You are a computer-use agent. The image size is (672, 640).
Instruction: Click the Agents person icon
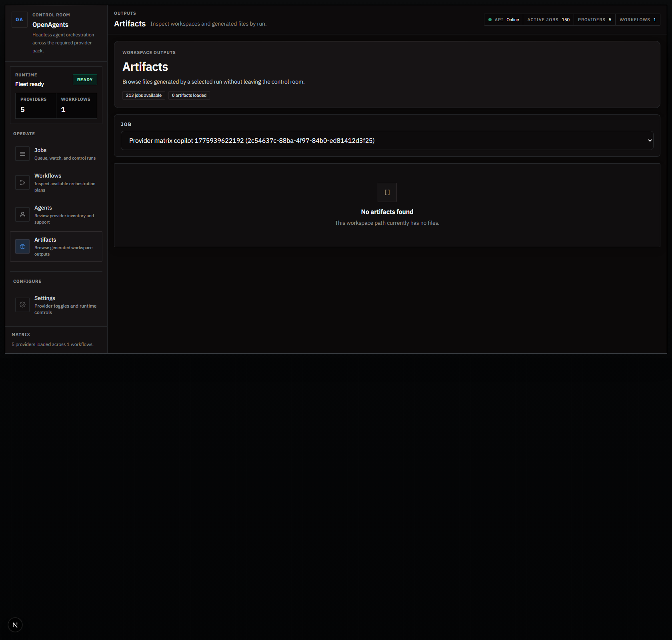pos(22,214)
